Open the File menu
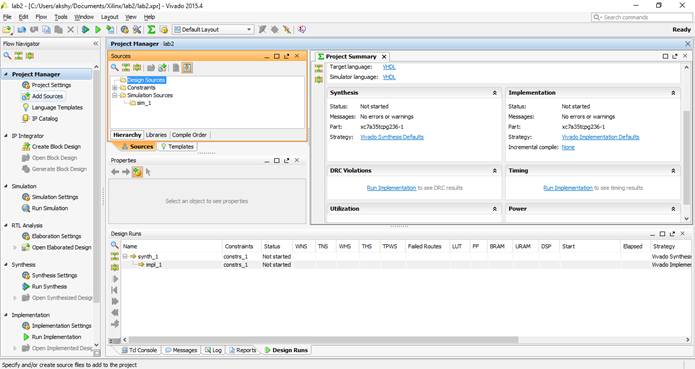The width and height of the screenshot is (695, 369). 7,17
